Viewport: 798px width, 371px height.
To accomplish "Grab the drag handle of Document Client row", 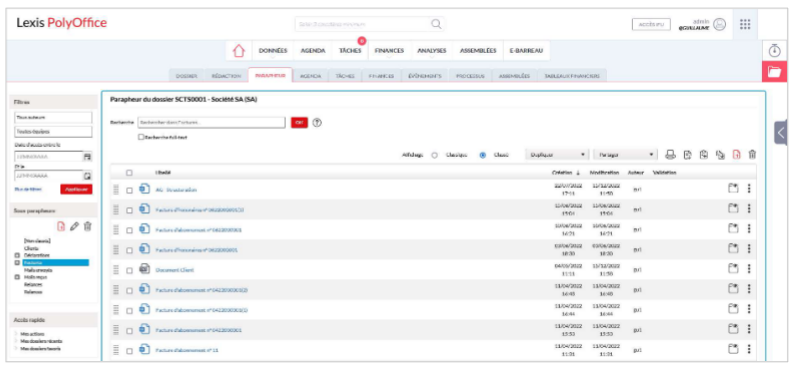I will [x=116, y=269].
